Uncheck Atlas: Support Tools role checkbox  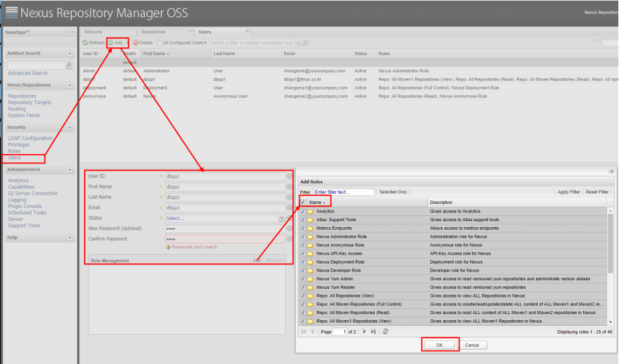(303, 220)
